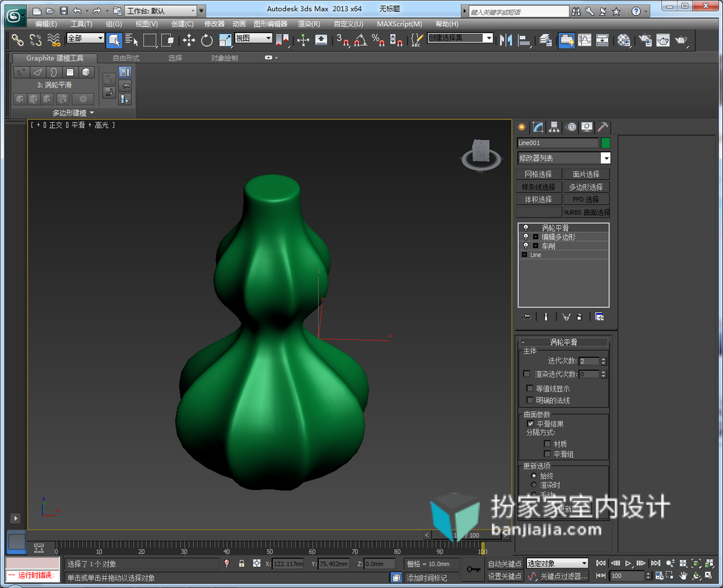Screen dimensions: 723x588
Task: Open Angle Snap toggle icon
Action: tap(361, 41)
